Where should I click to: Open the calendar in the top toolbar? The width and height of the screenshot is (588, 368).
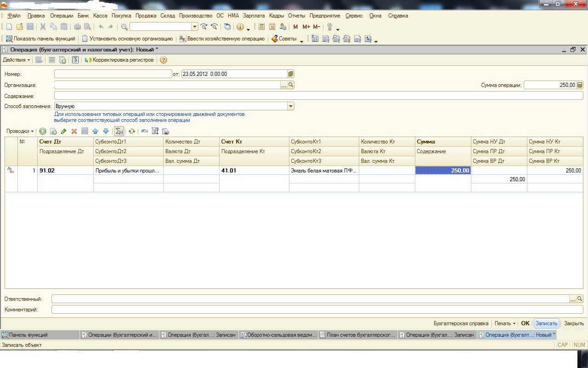click(x=272, y=27)
